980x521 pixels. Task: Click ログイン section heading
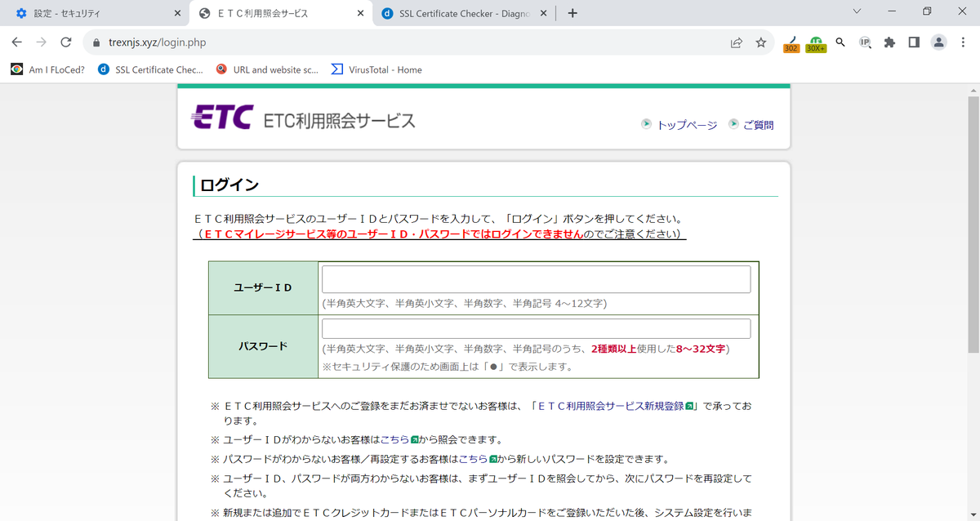(x=229, y=185)
